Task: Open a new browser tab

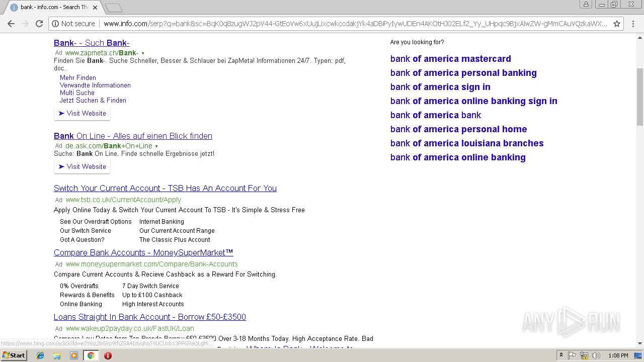Action: [x=114, y=8]
